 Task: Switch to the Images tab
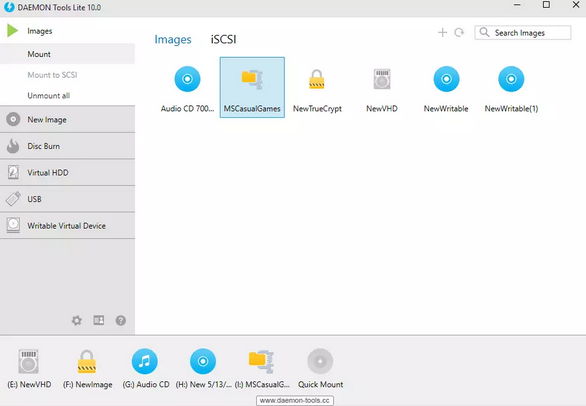[173, 39]
